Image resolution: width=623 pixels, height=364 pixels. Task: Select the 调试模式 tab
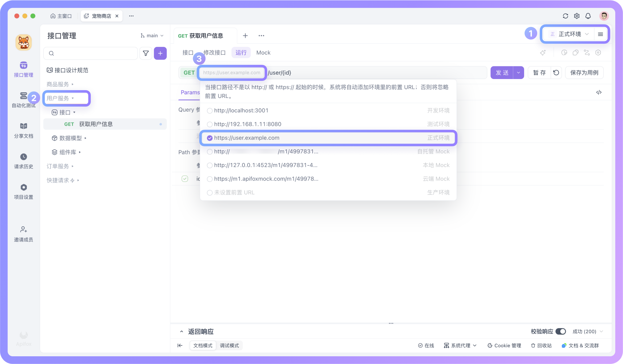pyautogui.click(x=229, y=345)
